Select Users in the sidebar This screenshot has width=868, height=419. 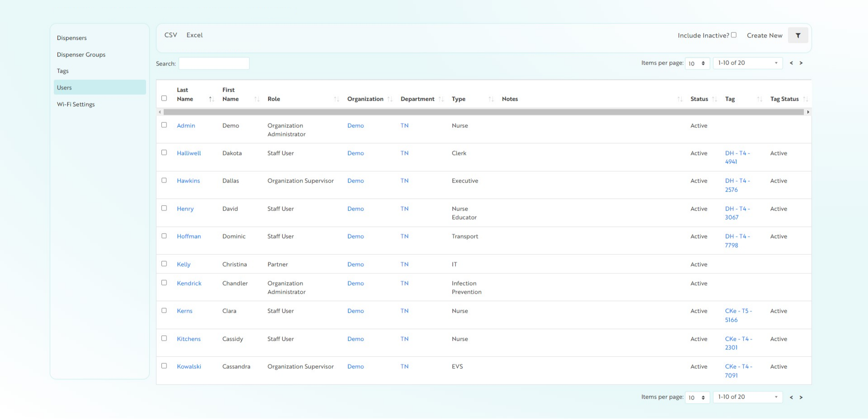[x=100, y=87]
